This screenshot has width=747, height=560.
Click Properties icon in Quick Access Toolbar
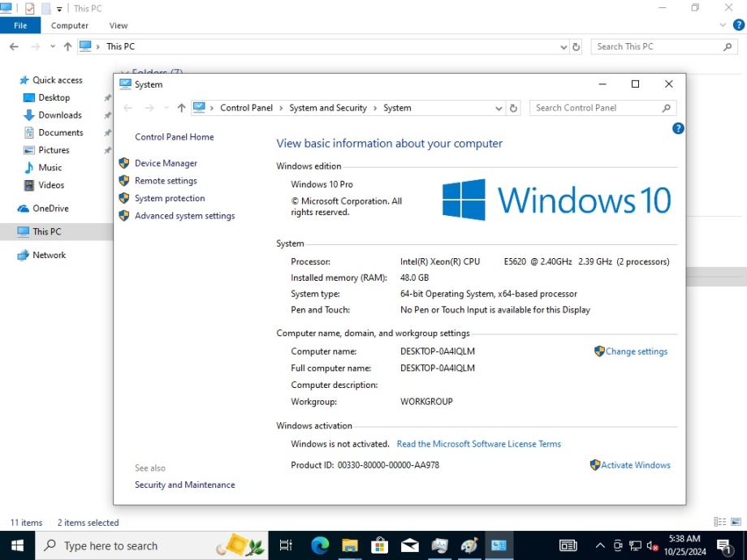click(29, 8)
